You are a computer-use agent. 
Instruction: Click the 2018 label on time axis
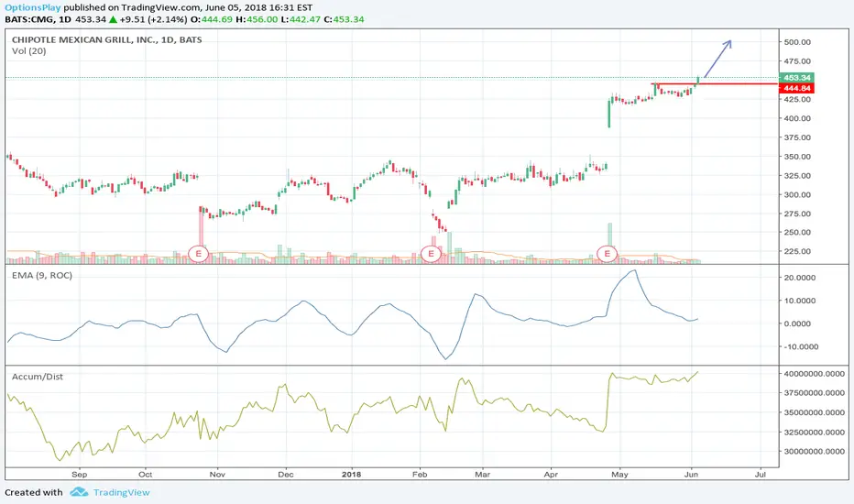point(351,475)
